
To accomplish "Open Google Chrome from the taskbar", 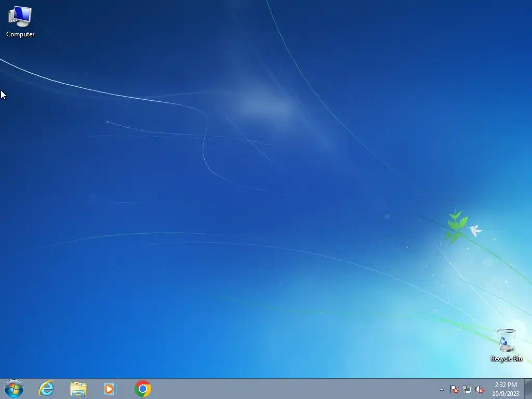I will [x=143, y=389].
